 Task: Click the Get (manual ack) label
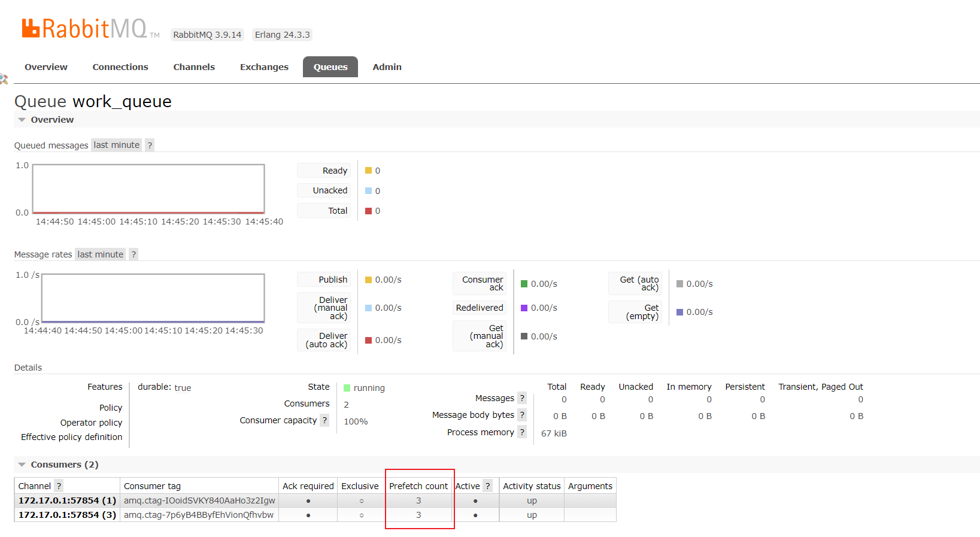(480, 336)
